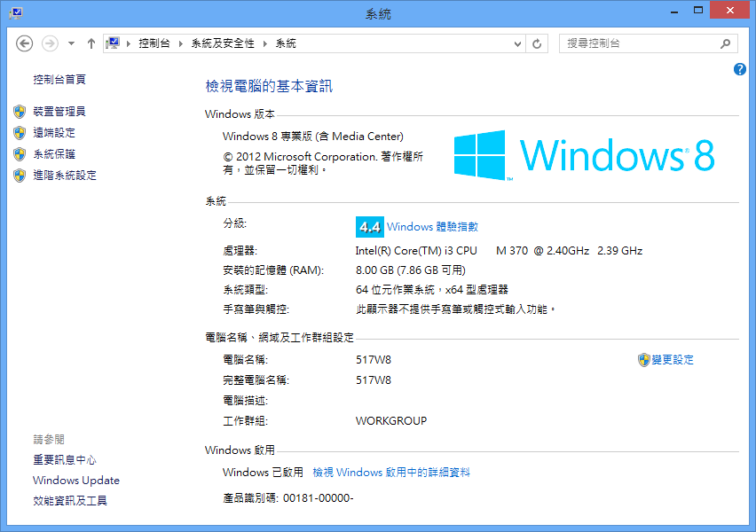Click the shield icon beside 系統保護
Image resolution: width=756 pixels, height=532 pixels.
coord(20,154)
